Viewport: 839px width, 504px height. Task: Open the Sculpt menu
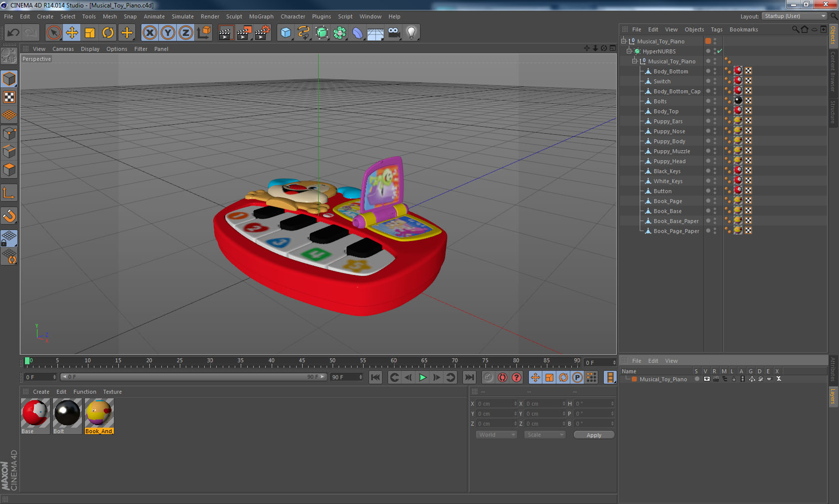234,16
